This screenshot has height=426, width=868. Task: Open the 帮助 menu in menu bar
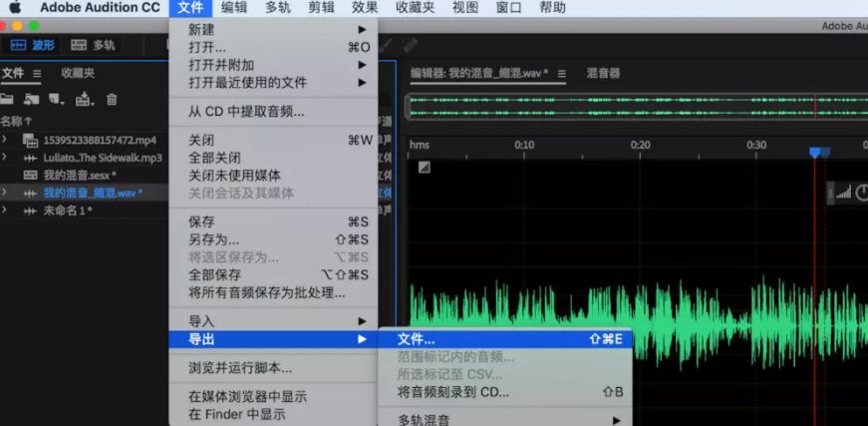pos(552,8)
